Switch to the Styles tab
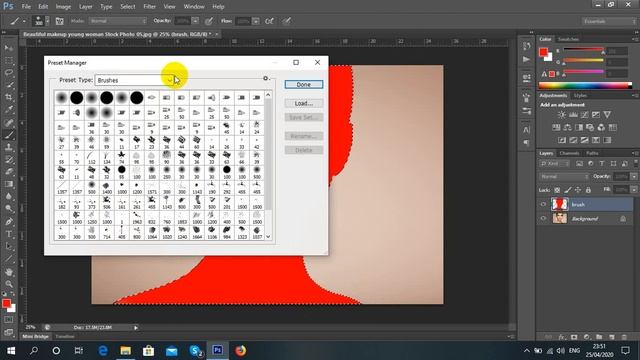Viewport: 640px width, 360px height. [580, 96]
